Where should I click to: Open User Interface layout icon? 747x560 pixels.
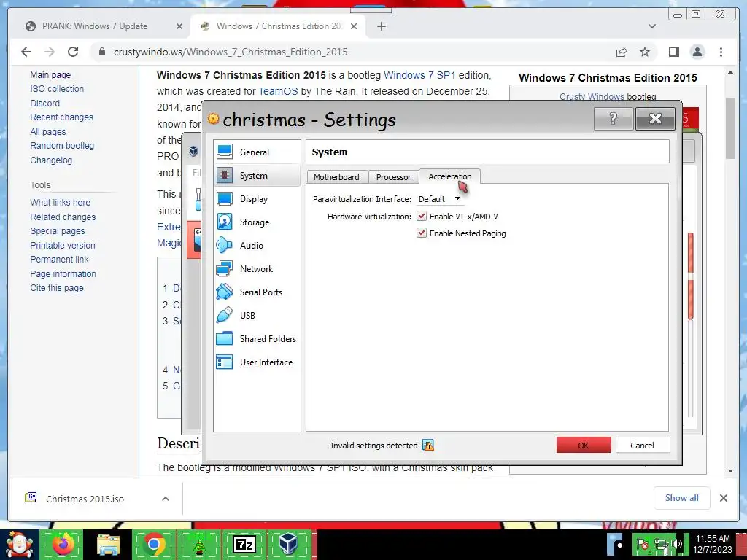tap(225, 362)
